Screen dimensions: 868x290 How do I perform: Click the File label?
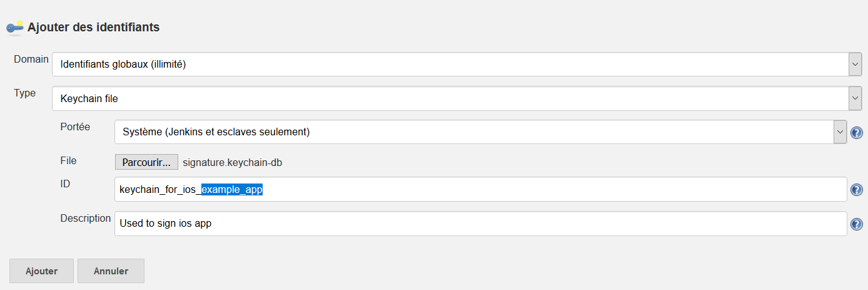(68, 161)
